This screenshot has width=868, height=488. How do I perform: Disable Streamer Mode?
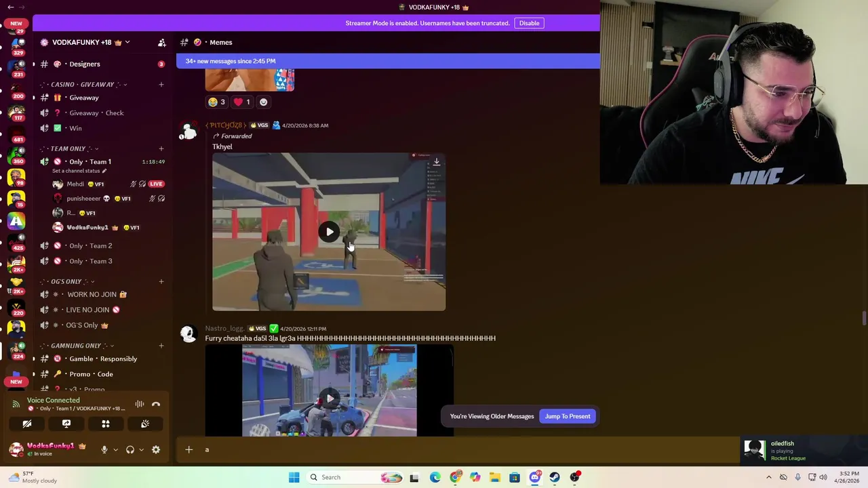coord(529,23)
